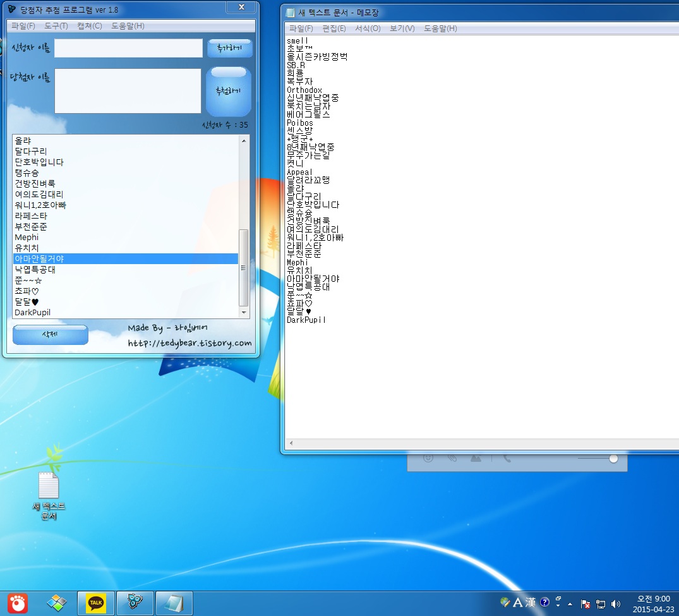This screenshot has width=679, height=616.
Task: Select 유치치 in the applicant list
Action: (126, 248)
